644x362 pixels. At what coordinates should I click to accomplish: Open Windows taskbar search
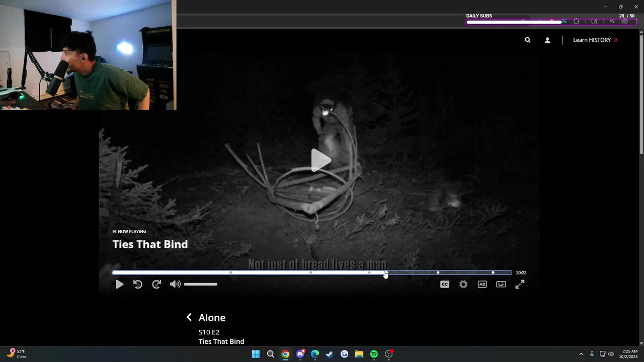click(270, 354)
